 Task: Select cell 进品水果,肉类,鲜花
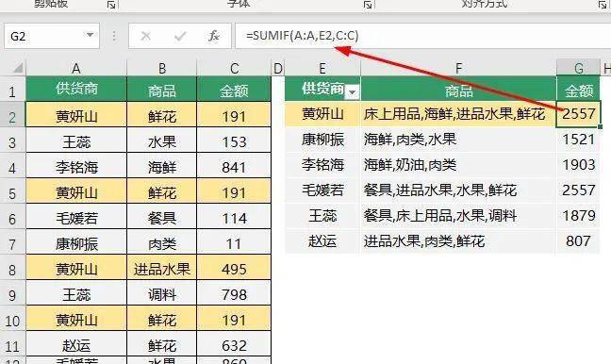click(x=458, y=241)
